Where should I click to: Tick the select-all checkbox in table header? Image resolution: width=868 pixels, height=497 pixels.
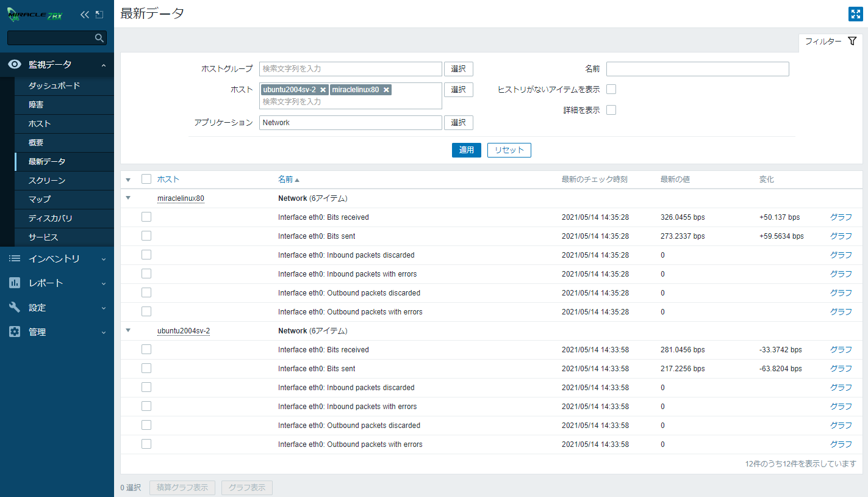[x=146, y=179]
